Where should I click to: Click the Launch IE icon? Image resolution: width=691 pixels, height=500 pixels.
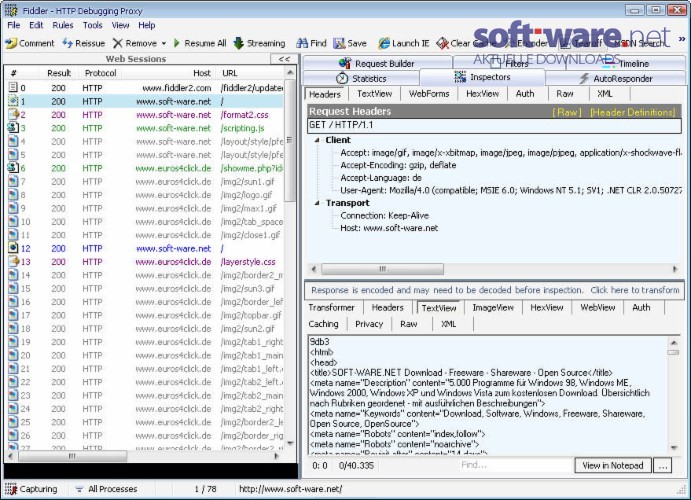click(384, 43)
